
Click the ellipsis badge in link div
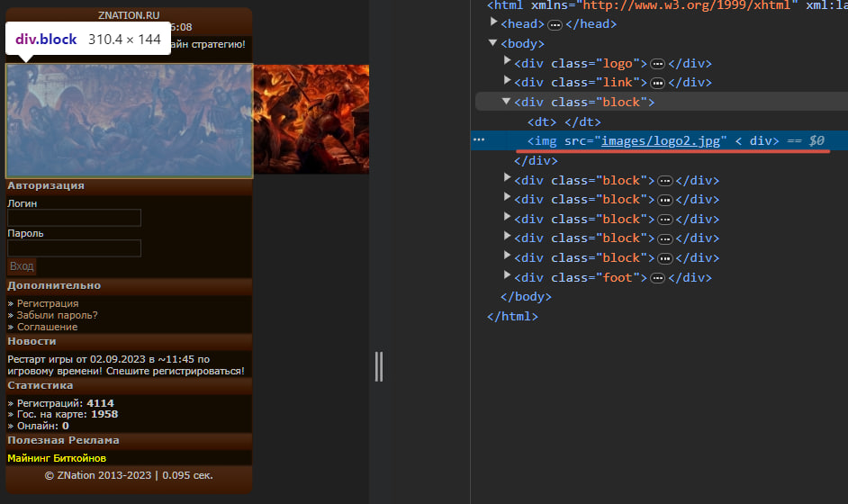658,83
